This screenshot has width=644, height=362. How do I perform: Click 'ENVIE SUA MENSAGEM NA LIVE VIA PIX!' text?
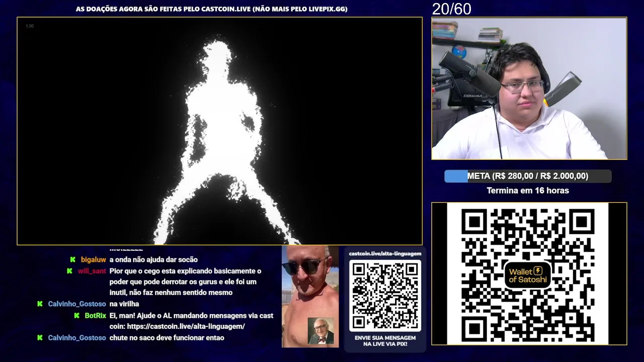click(x=385, y=341)
